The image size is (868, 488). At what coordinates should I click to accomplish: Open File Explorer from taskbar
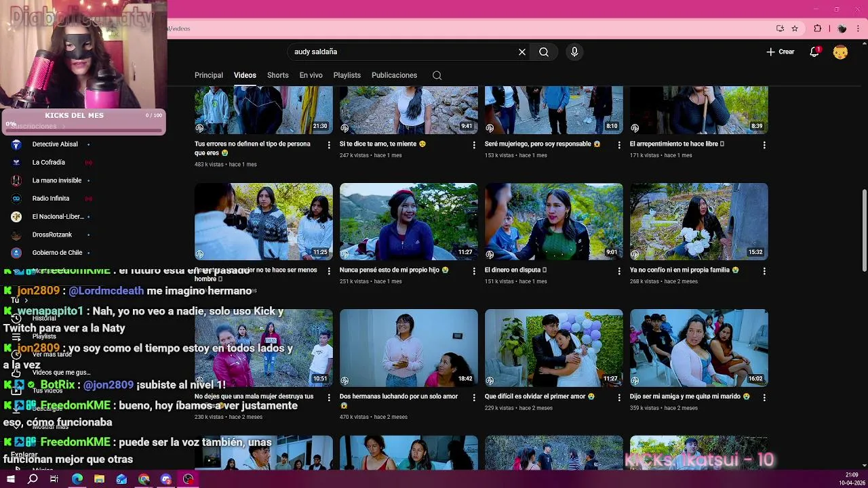click(99, 479)
